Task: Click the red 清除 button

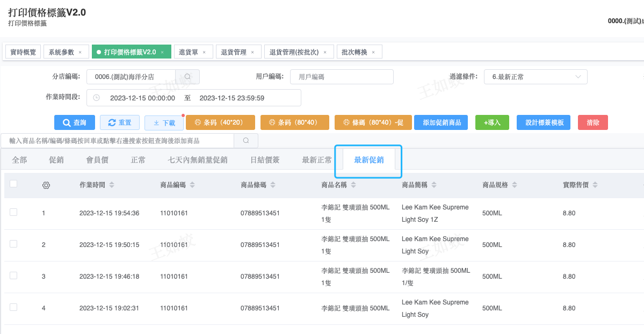Action: coord(592,123)
